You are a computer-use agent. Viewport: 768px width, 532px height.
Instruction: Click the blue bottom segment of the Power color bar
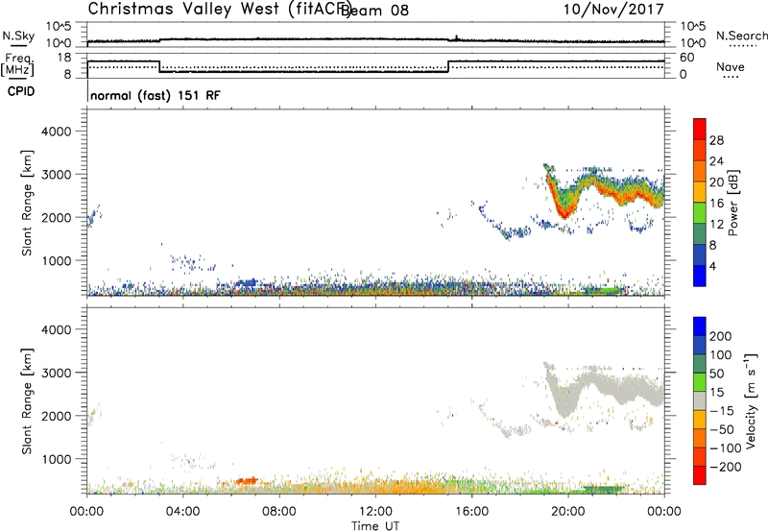700,276
